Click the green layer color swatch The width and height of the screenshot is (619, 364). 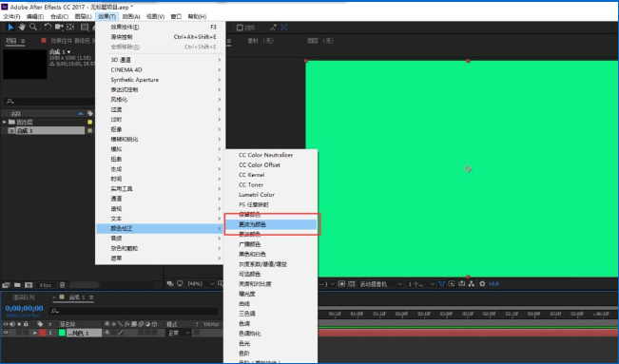(62, 333)
